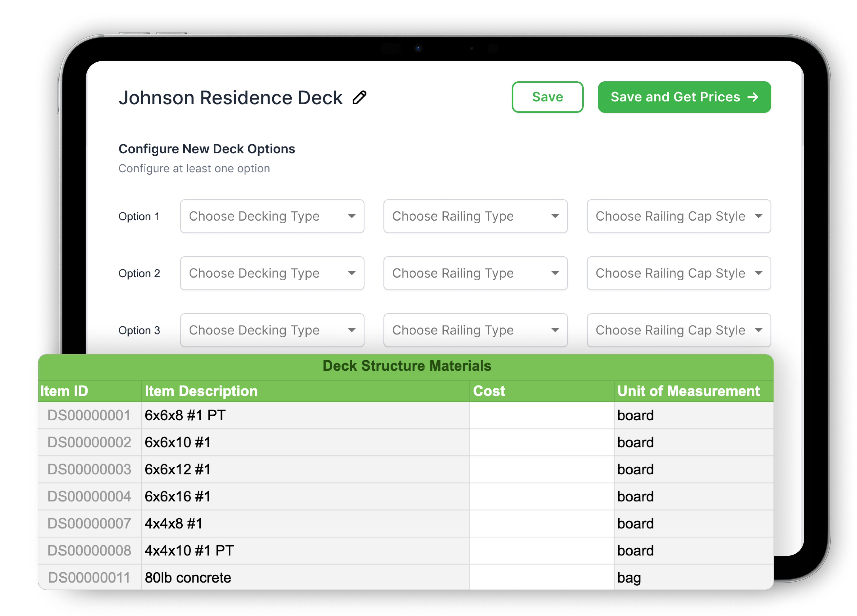Screen dimensions: 857x616
Task: Select the Johnson Residence Deck title
Action: click(230, 97)
